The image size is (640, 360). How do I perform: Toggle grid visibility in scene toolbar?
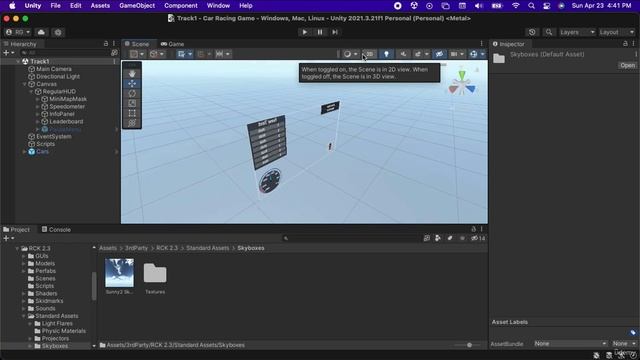coord(181,54)
